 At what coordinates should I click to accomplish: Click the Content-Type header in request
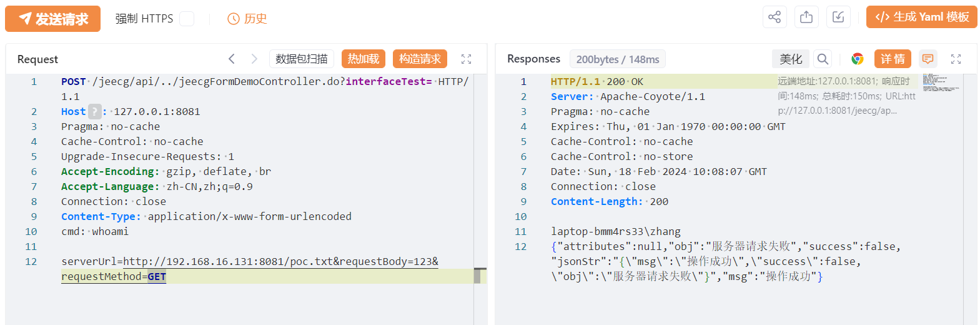pyautogui.click(x=206, y=216)
